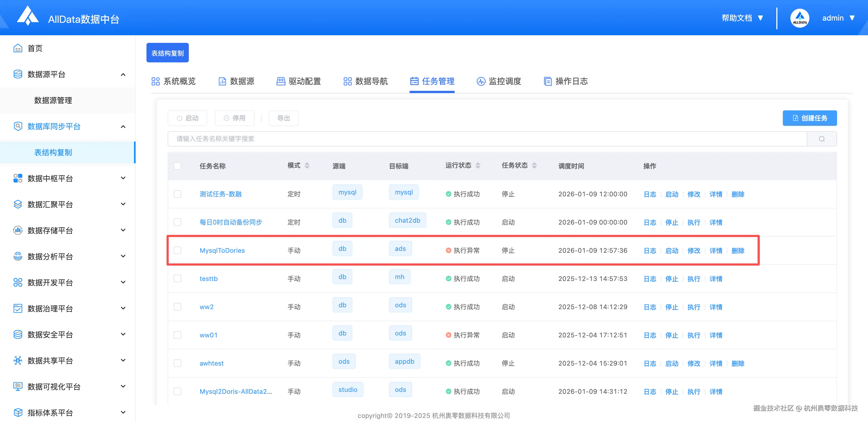
Task: Click 执行 for the testtb task
Action: (x=694, y=279)
